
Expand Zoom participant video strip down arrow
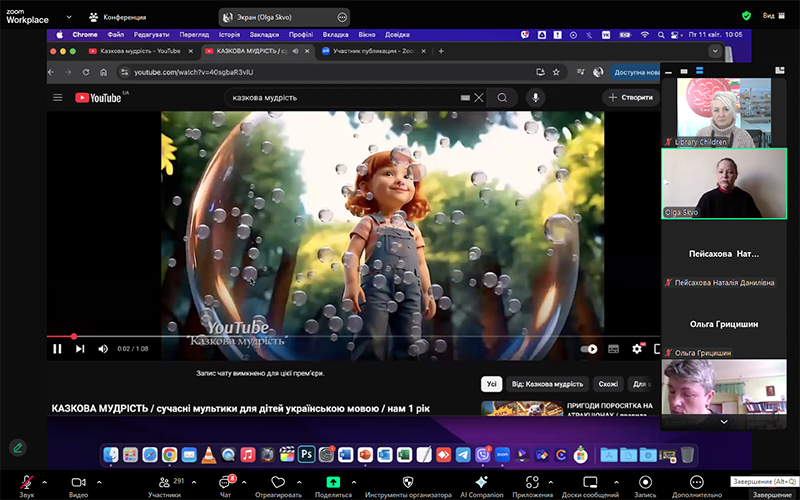[723, 422]
